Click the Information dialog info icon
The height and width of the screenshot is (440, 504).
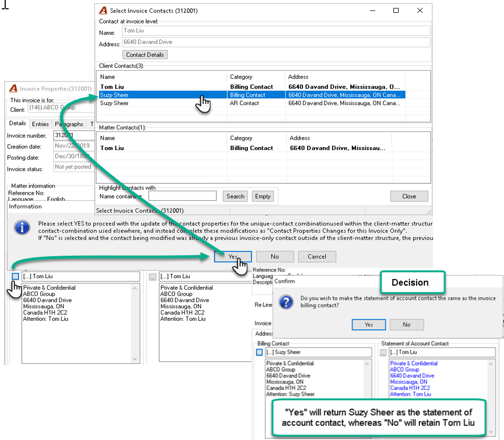(22, 227)
